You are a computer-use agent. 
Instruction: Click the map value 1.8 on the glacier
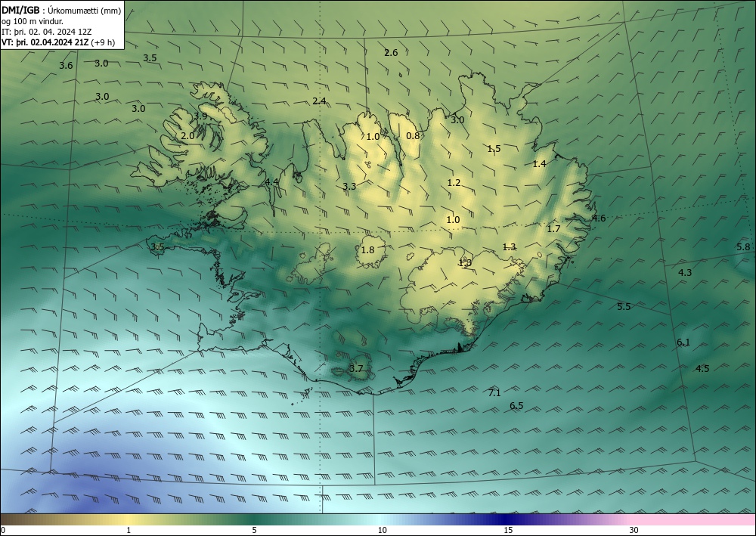click(x=368, y=249)
